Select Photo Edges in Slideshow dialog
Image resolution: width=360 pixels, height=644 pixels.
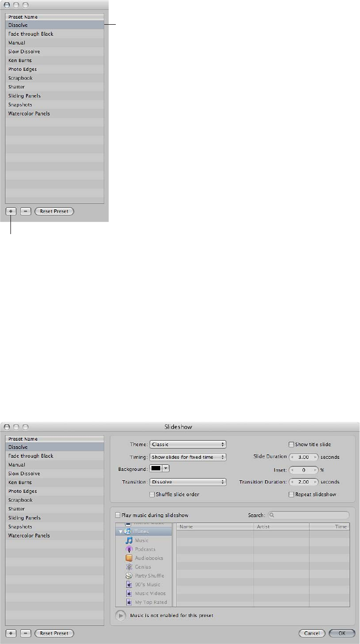54,491
